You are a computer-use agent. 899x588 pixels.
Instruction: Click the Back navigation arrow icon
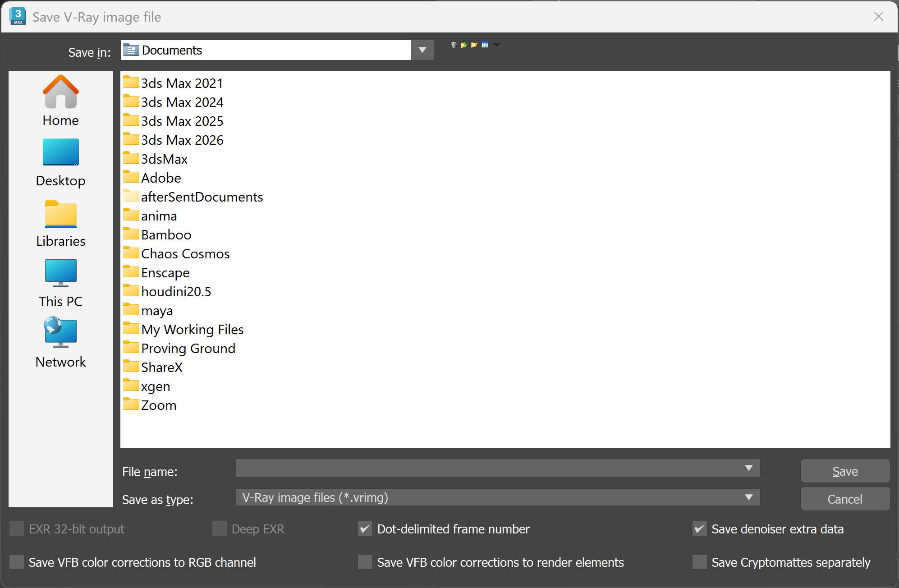click(x=454, y=45)
